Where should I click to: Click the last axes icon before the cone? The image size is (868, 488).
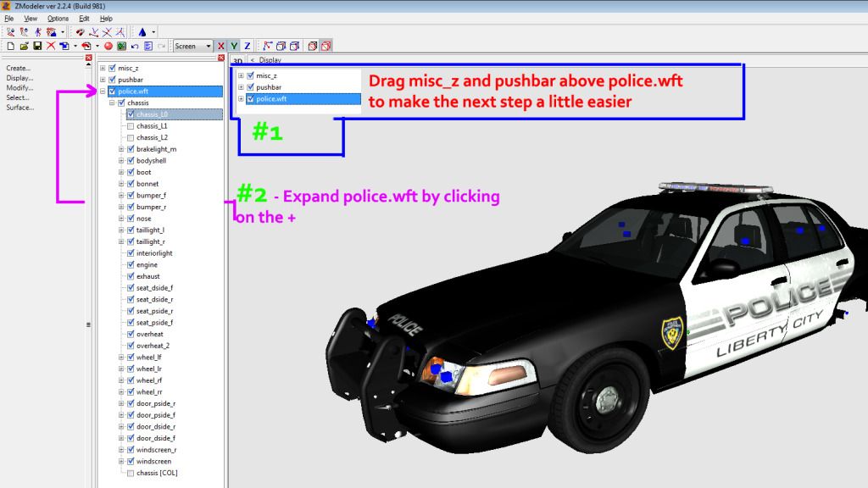click(120, 32)
